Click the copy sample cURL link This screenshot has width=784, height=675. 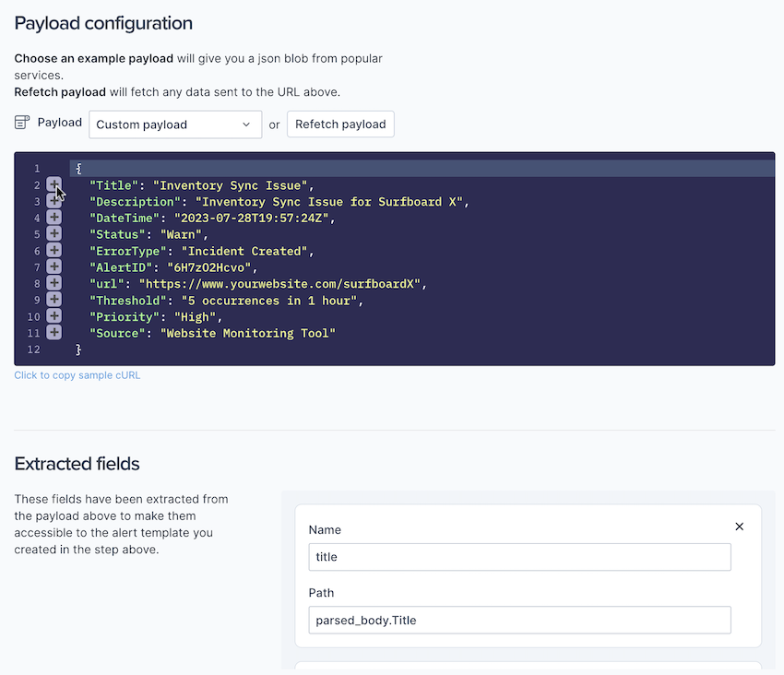click(77, 375)
